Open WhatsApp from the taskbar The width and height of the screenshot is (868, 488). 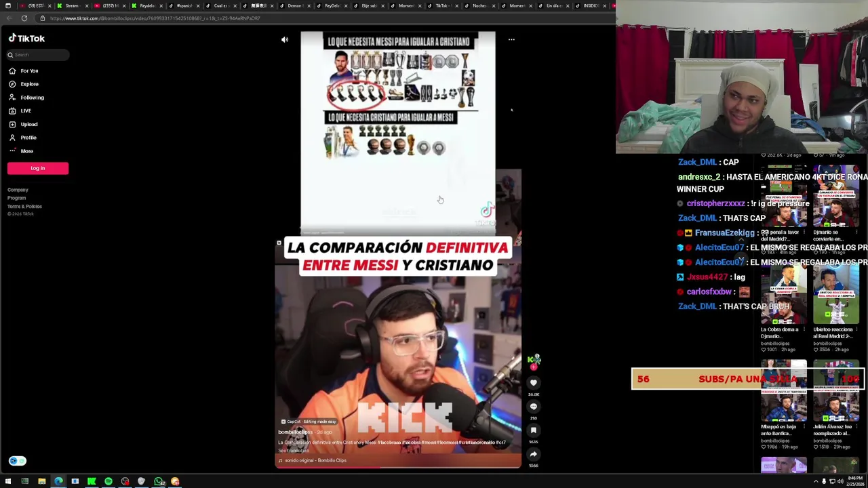tap(159, 481)
